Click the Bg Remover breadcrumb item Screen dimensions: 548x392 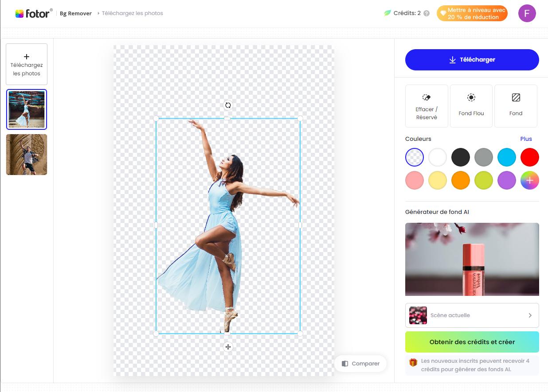75,13
